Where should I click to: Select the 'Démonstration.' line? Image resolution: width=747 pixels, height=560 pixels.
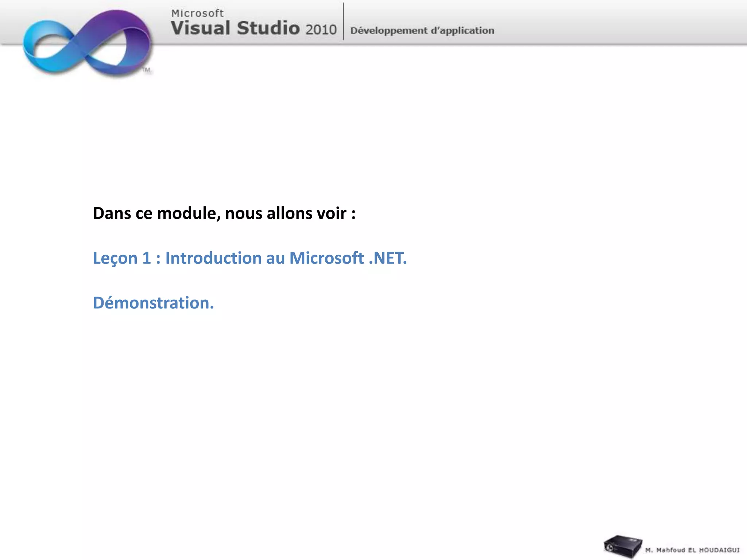click(154, 303)
